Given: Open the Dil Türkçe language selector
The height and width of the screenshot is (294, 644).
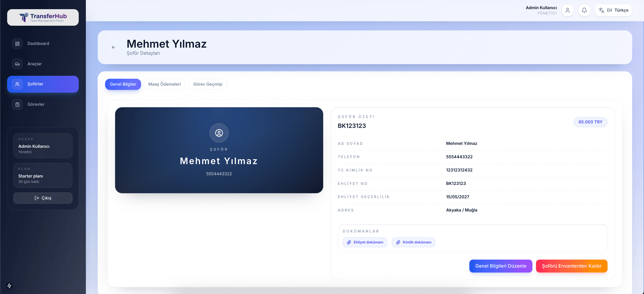Looking at the screenshot, I should (x=613, y=10).
